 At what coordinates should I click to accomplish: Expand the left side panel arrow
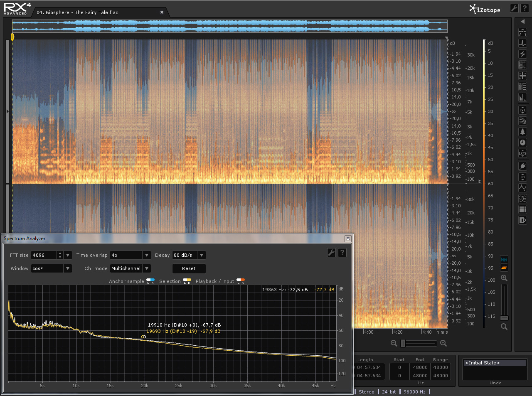[7, 111]
